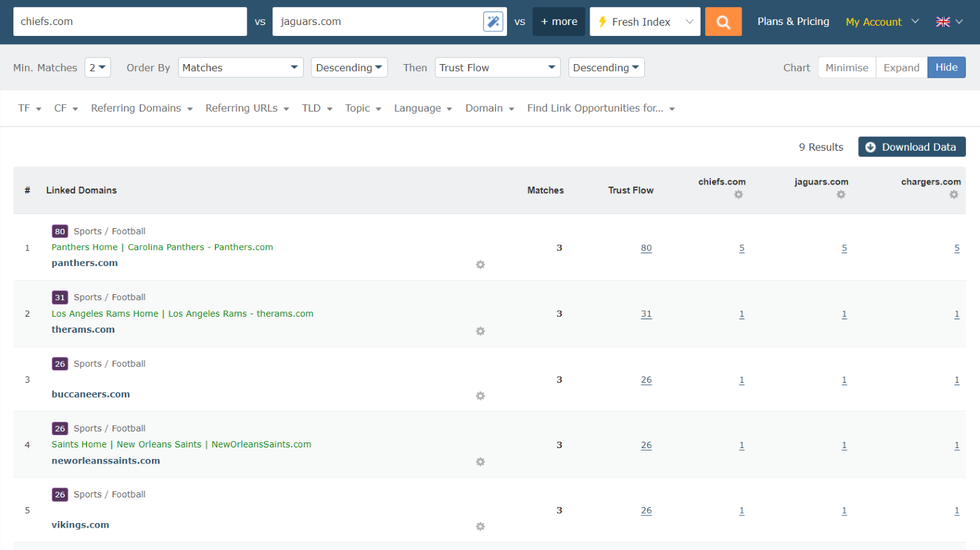980x550 pixels.
Task: Toggle chart to Hide
Action: point(946,67)
